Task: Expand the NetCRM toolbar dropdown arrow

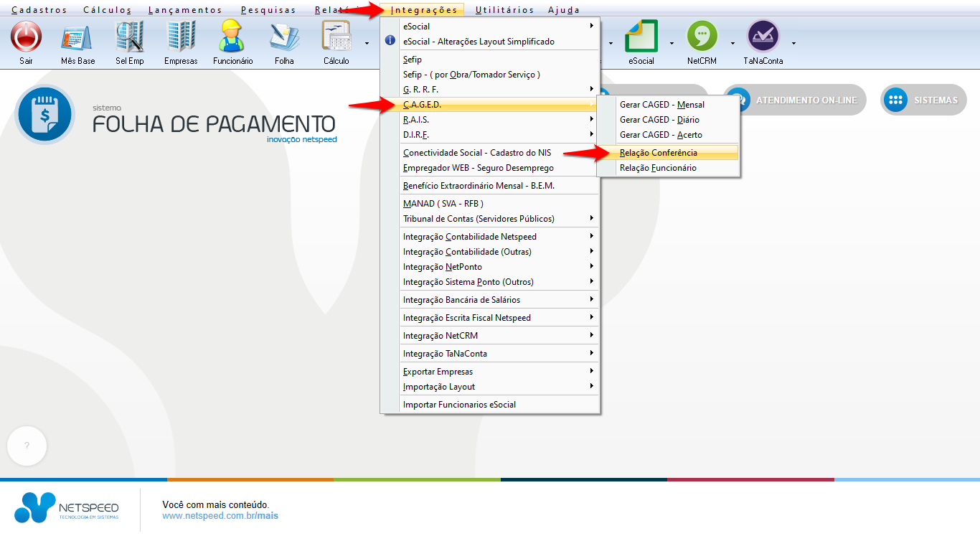Action: point(732,43)
